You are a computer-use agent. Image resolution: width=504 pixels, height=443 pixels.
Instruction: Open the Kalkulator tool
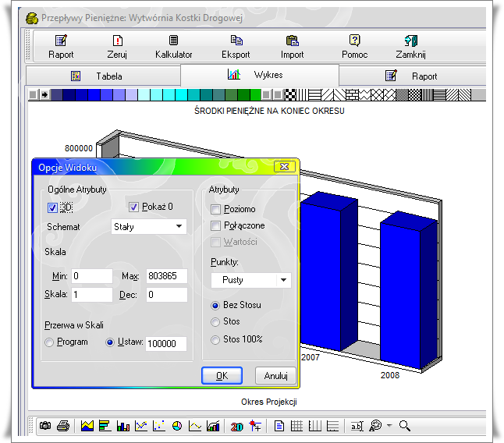(x=173, y=47)
